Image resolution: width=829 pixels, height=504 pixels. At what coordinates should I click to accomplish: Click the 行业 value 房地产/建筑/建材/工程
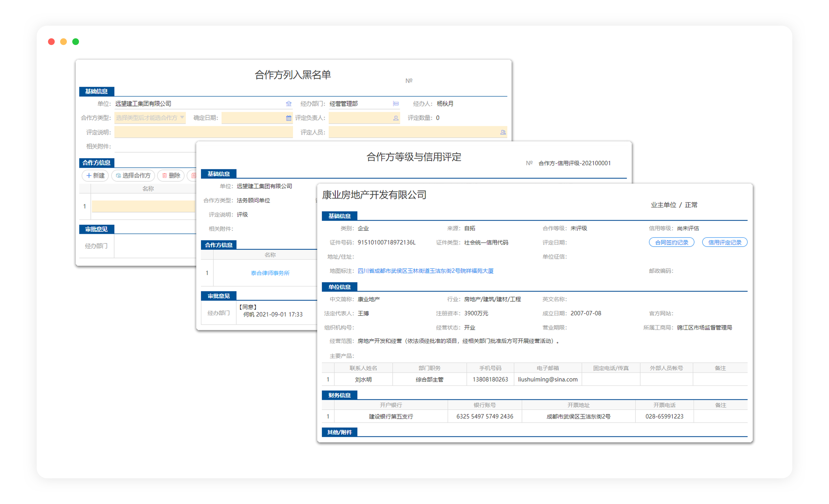coord(492,299)
